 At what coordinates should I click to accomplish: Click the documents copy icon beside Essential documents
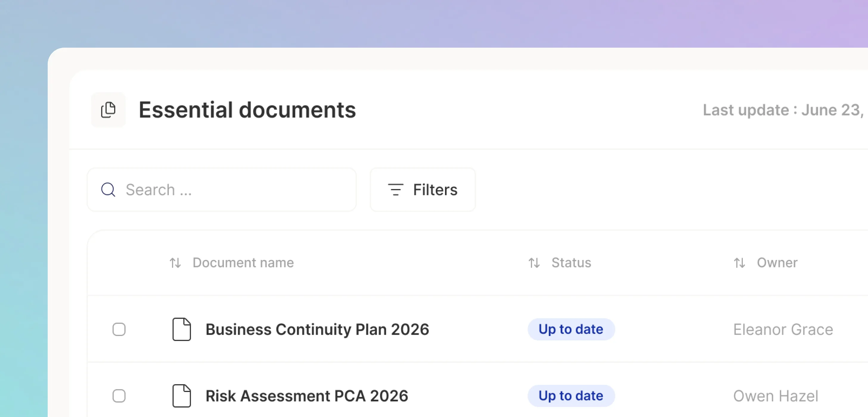108,110
